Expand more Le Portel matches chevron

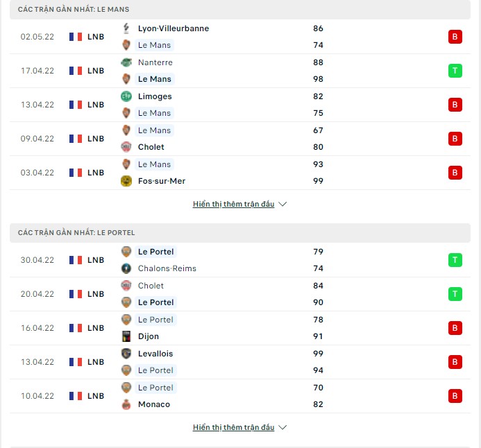tap(282, 427)
